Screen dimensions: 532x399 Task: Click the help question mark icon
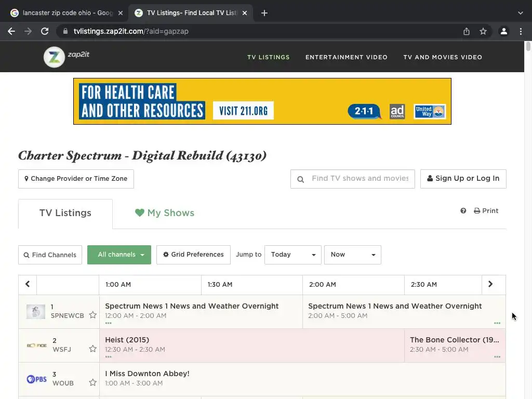pyautogui.click(x=463, y=211)
